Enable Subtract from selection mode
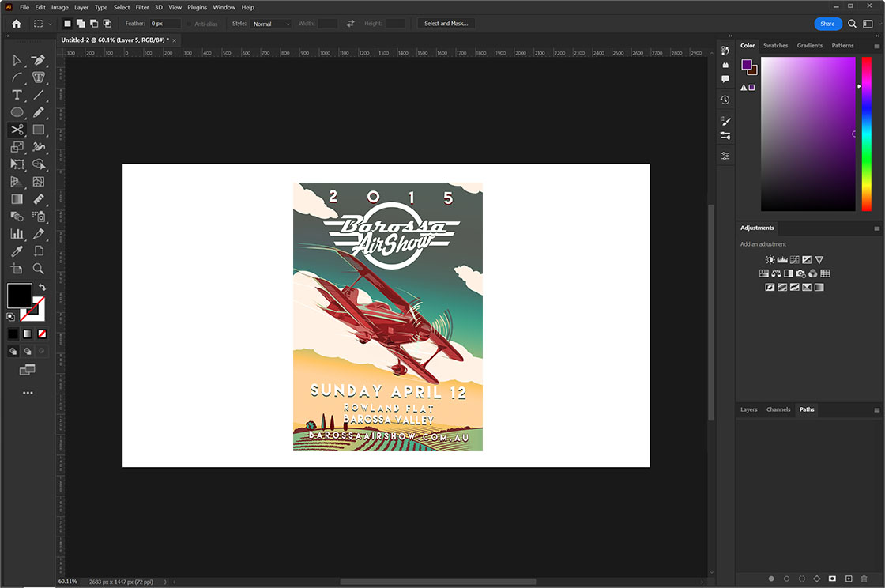The width and height of the screenshot is (885, 588). coord(94,24)
